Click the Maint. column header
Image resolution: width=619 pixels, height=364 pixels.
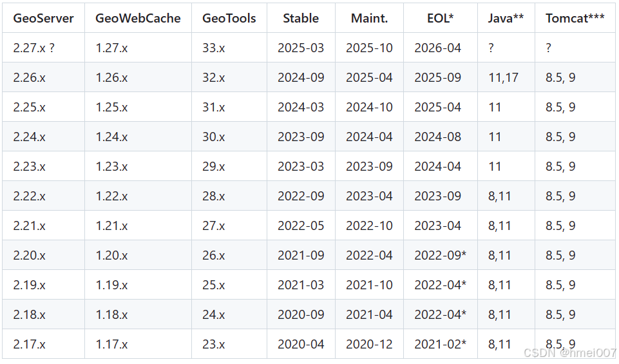(369, 18)
